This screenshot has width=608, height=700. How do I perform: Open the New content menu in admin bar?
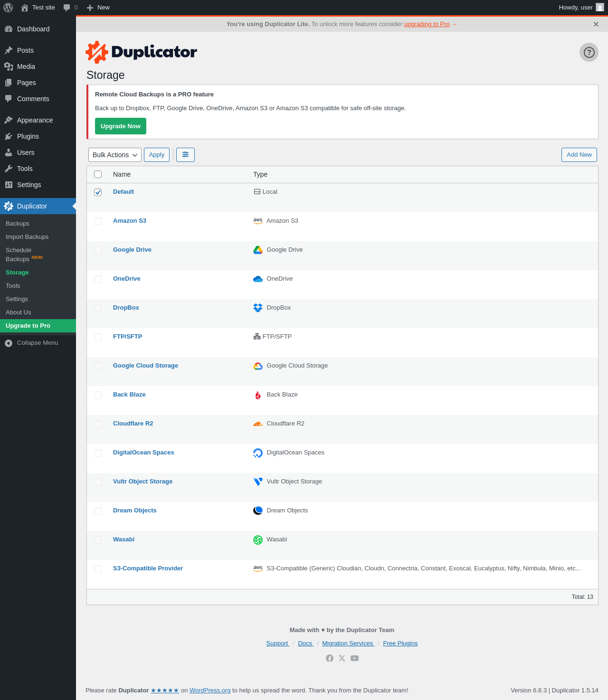[x=98, y=8]
